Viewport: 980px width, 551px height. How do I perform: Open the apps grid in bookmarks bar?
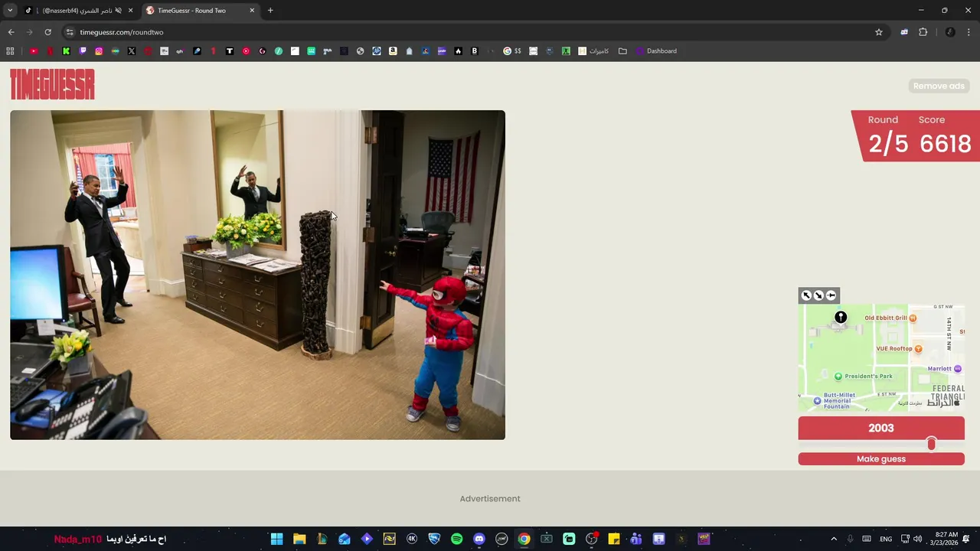(x=10, y=51)
